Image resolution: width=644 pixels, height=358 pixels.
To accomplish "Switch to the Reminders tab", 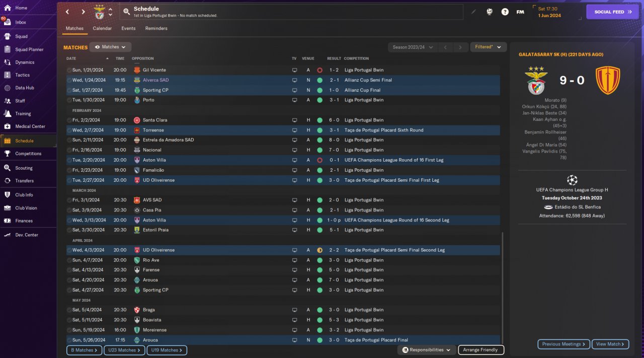I will pyautogui.click(x=156, y=28).
